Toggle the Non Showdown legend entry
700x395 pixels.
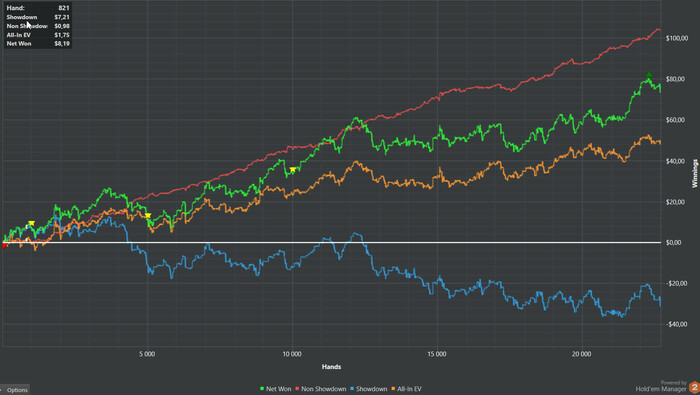(x=321, y=389)
